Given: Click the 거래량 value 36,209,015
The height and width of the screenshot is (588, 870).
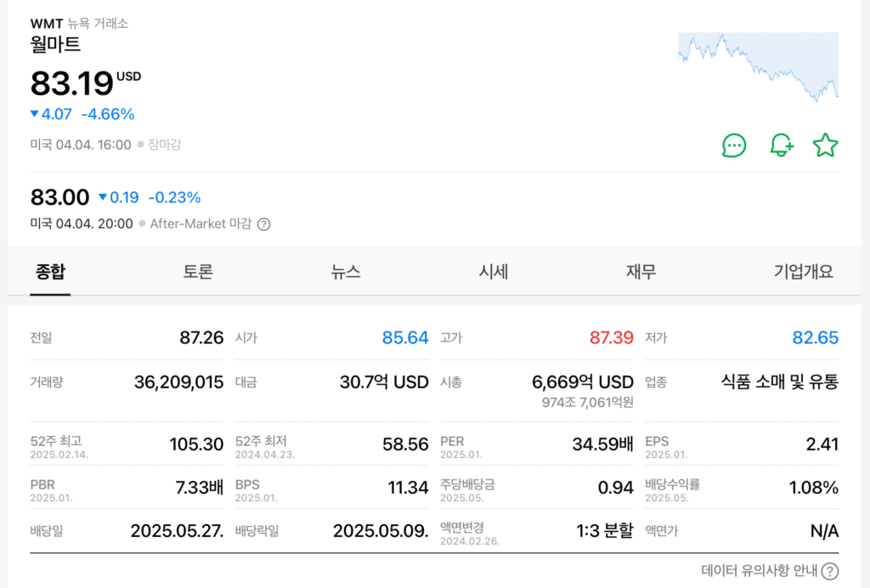Looking at the screenshot, I should pyautogui.click(x=178, y=382).
